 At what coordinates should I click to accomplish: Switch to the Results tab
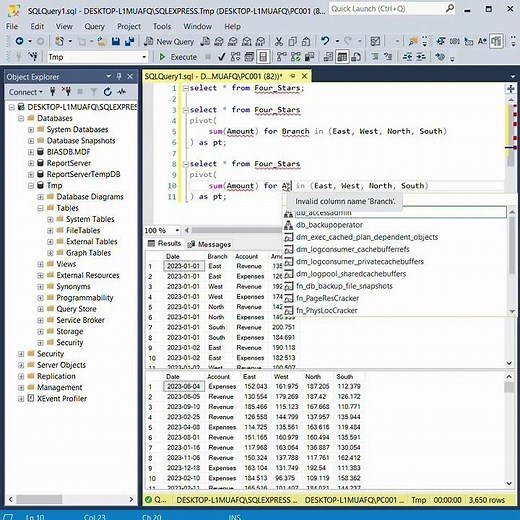coord(165,243)
